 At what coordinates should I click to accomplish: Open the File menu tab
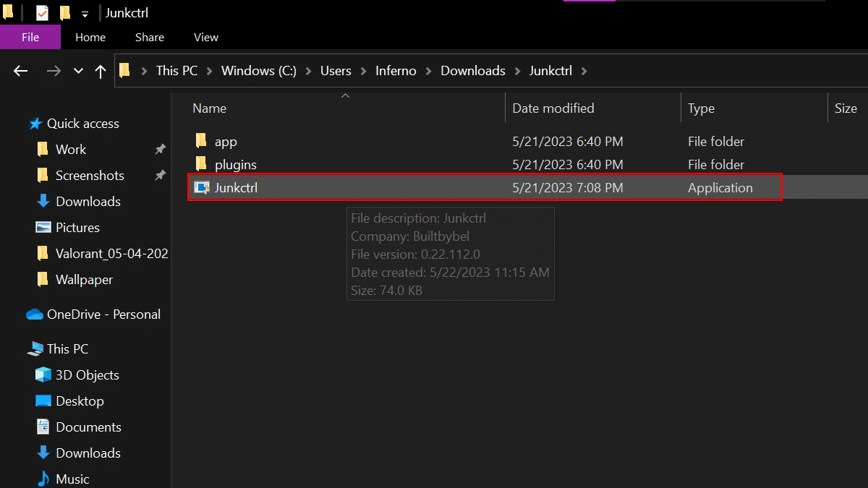[30, 38]
